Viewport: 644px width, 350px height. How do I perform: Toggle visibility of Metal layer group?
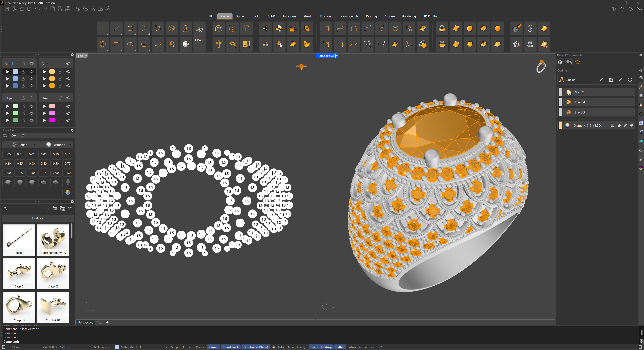(32, 64)
